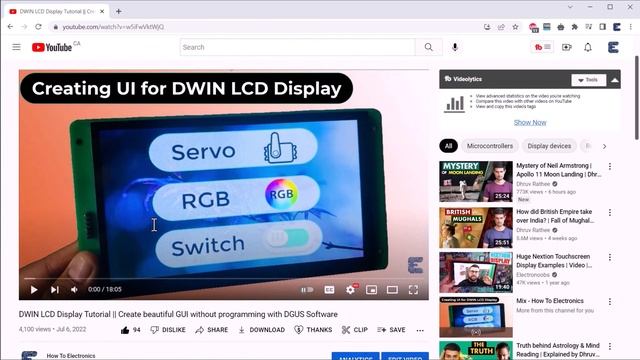Screen dimensions: 640x360
Task: Click the YouTube search input field
Action: [x=298, y=47]
